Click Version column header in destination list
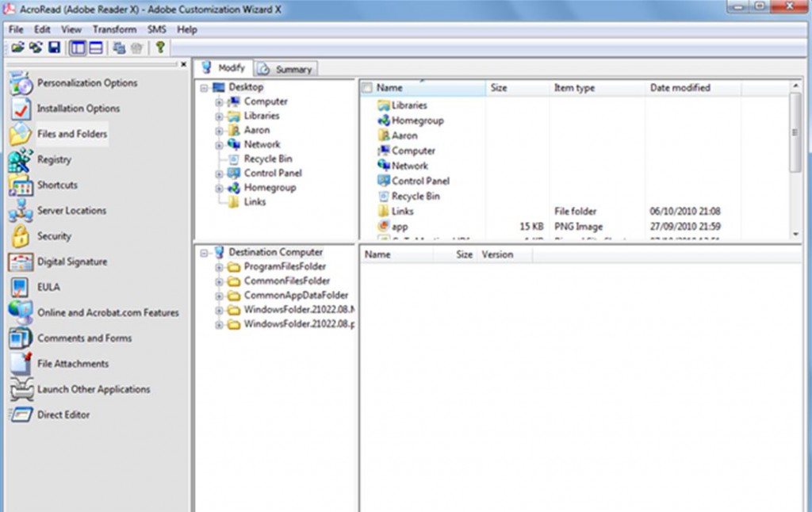812x512 pixels. tap(504, 254)
